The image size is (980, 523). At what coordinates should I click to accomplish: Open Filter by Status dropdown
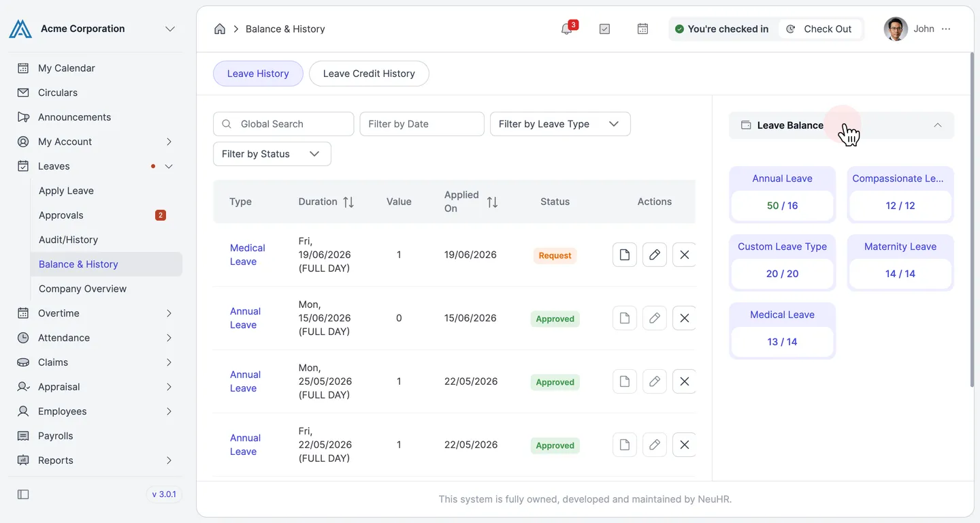pos(272,154)
